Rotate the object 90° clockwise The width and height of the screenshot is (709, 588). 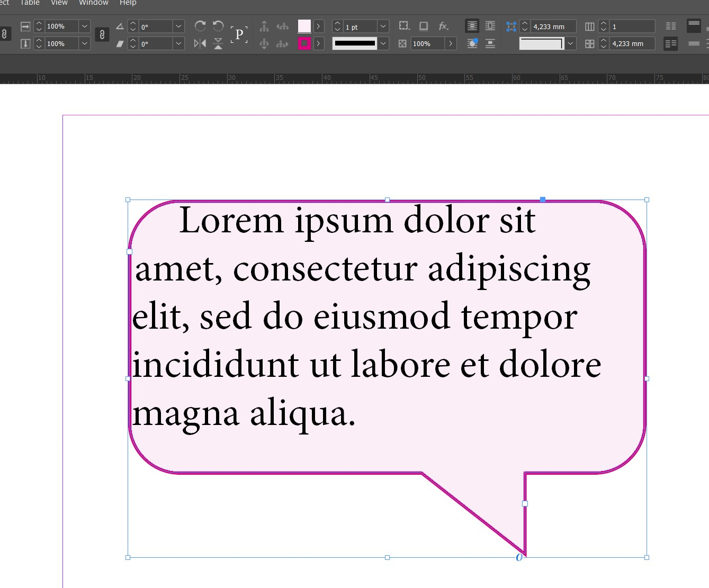click(x=200, y=26)
